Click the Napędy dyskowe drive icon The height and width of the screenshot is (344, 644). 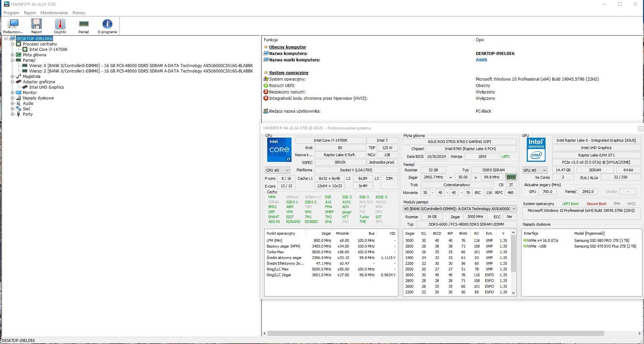(19, 98)
